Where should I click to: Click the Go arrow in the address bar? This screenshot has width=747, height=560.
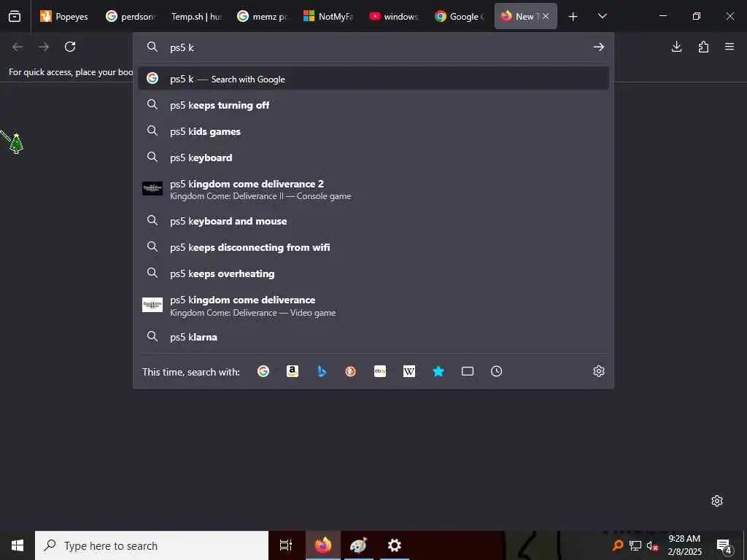[599, 47]
